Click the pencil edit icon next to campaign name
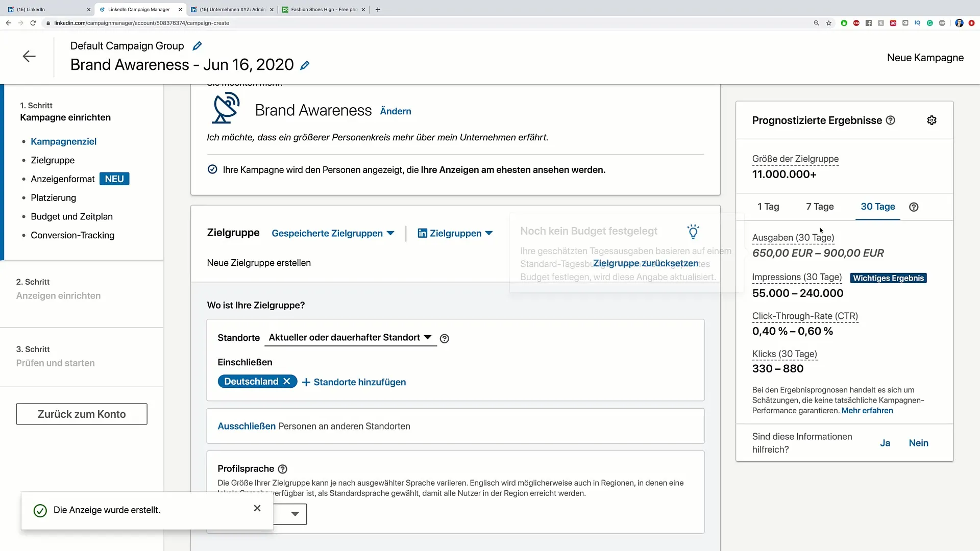Image resolution: width=980 pixels, height=551 pixels. tap(306, 65)
